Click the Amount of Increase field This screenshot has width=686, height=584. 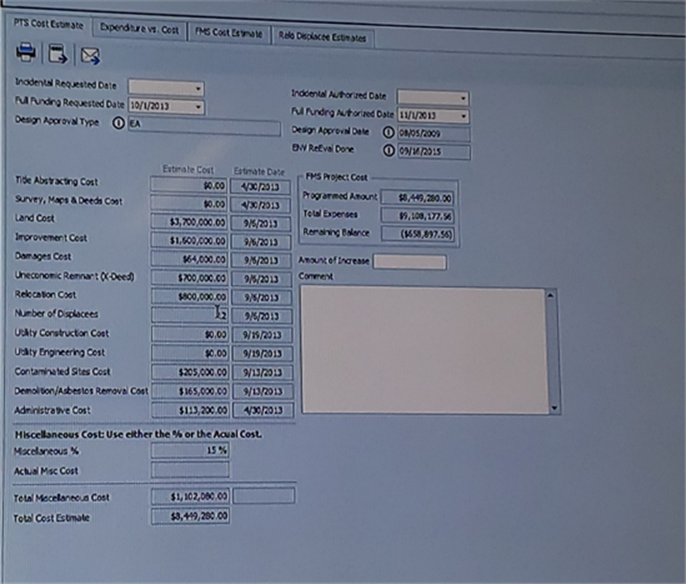[410, 262]
